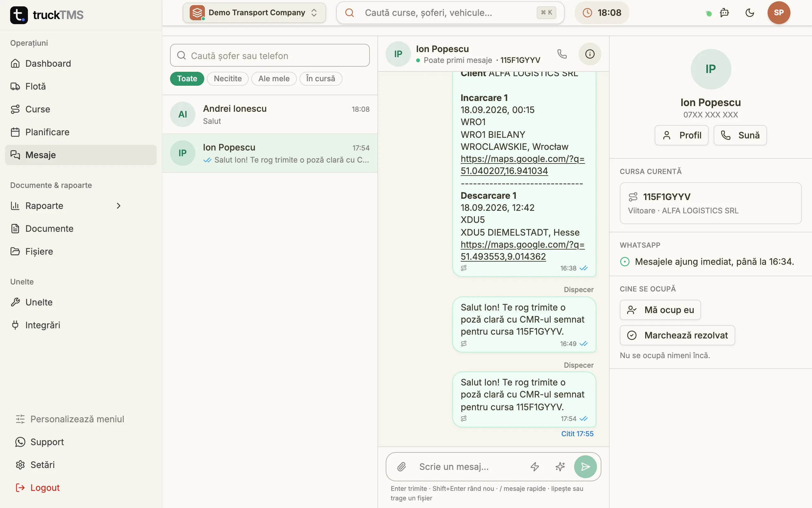Click the 115F1GYYV trip code in chat header
Image resolution: width=812 pixels, height=508 pixels.
pyautogui.click(x=520, y=60)
